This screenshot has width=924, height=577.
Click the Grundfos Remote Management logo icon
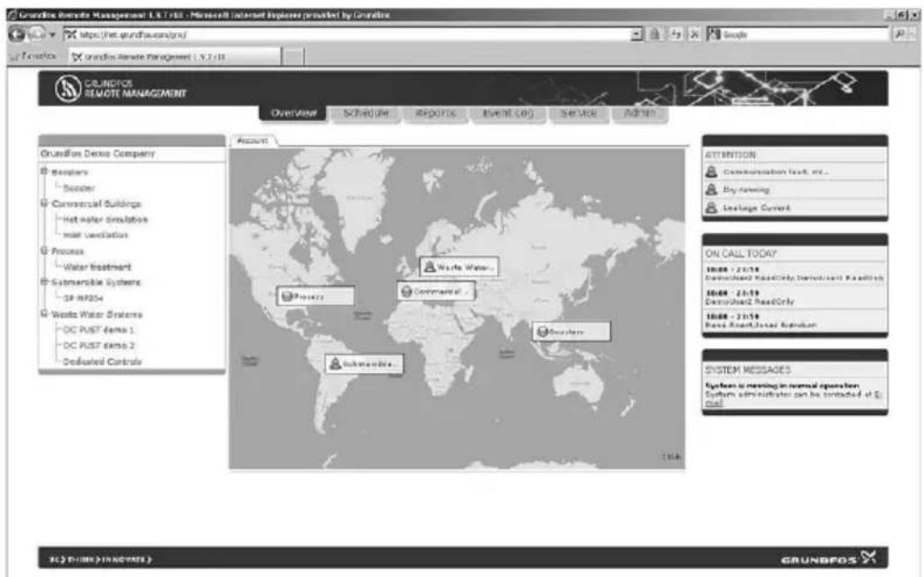(67, 89)
